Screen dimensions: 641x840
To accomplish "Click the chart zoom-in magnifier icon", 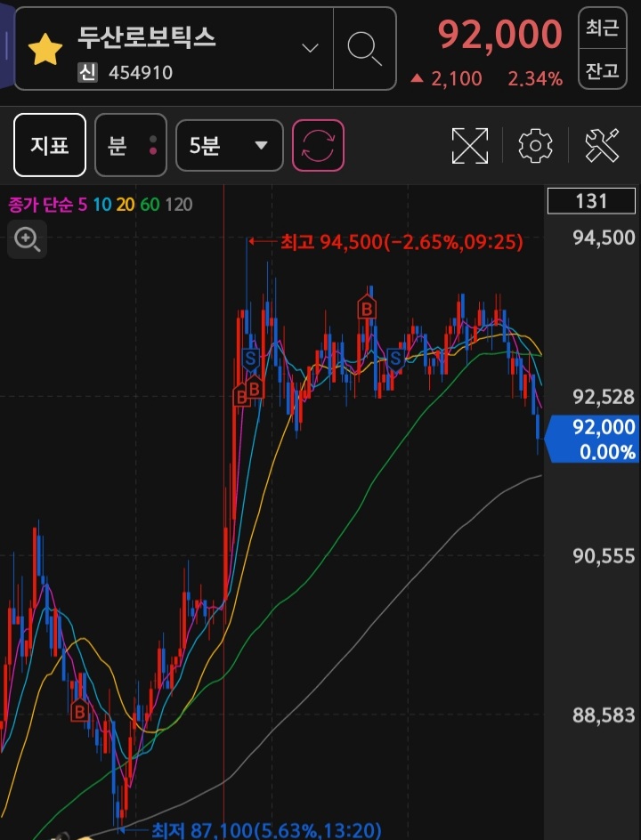I will coord(28,239).
